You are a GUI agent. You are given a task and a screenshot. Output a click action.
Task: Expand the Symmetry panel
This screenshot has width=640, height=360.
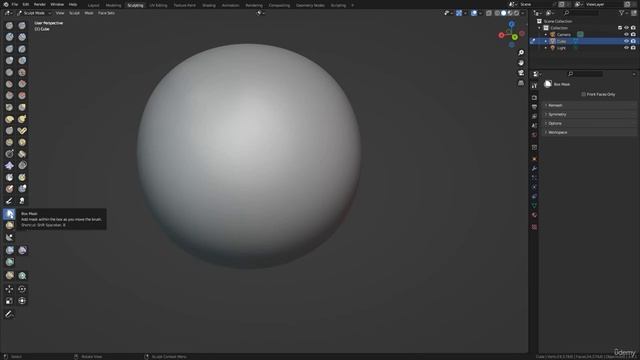pyautogui.click(x=589, y=114)
